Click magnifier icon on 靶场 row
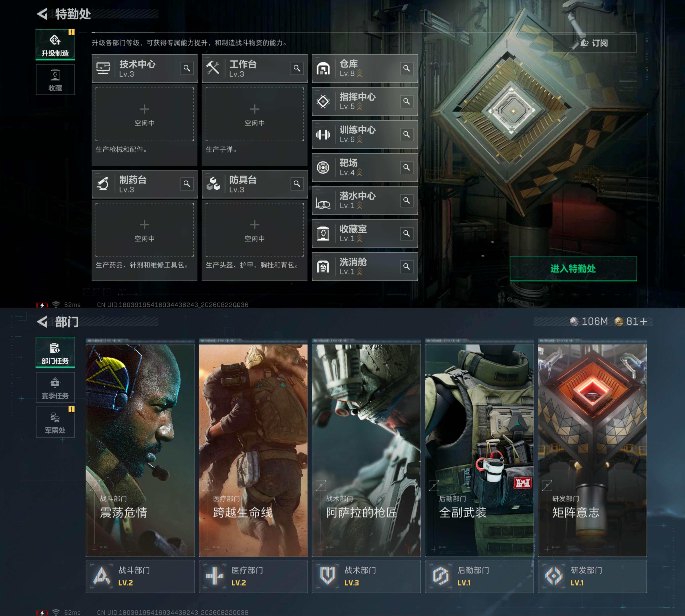 tap(407, 167)
